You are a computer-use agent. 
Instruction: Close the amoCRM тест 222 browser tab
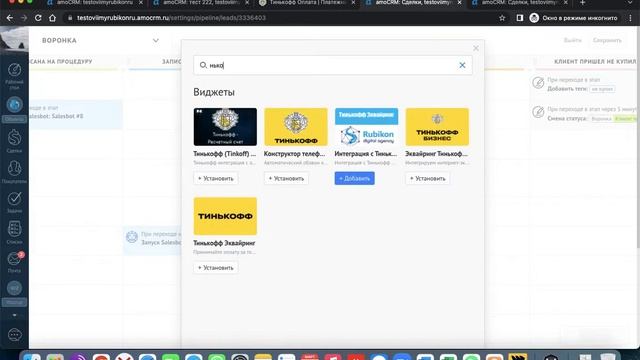tap(247, 3)
